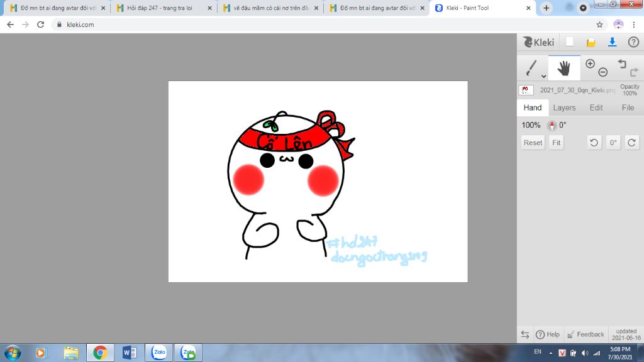Click the network signal tray icon
Image resolution: width=644 pixels, height=362 pixels.
tap(596, 353)
